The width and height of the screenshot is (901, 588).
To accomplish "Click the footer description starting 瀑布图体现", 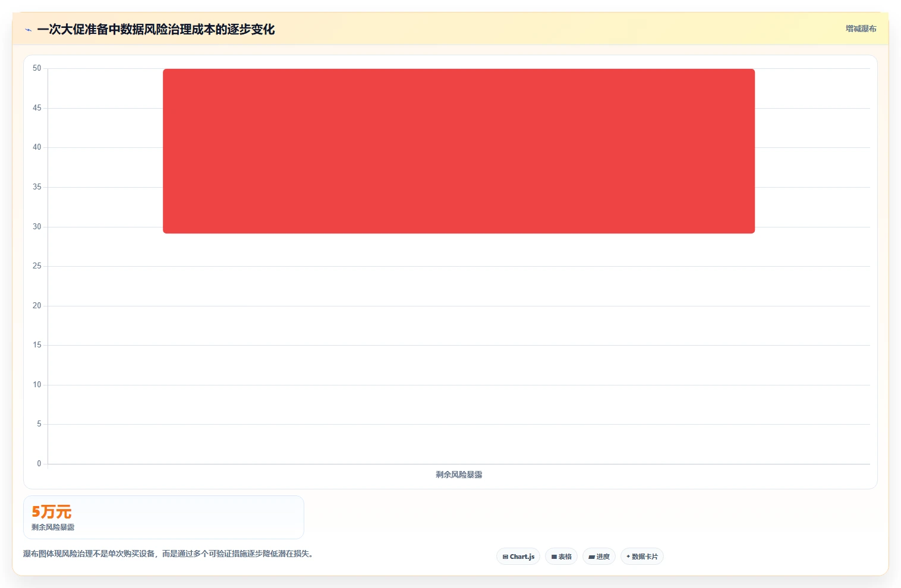I will [168, 554].
